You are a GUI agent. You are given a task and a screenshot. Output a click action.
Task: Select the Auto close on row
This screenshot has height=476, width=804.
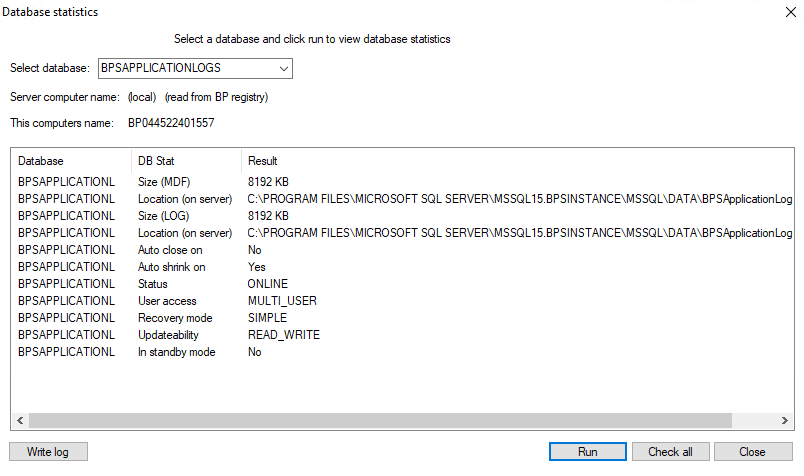click(x=403, y=250)
